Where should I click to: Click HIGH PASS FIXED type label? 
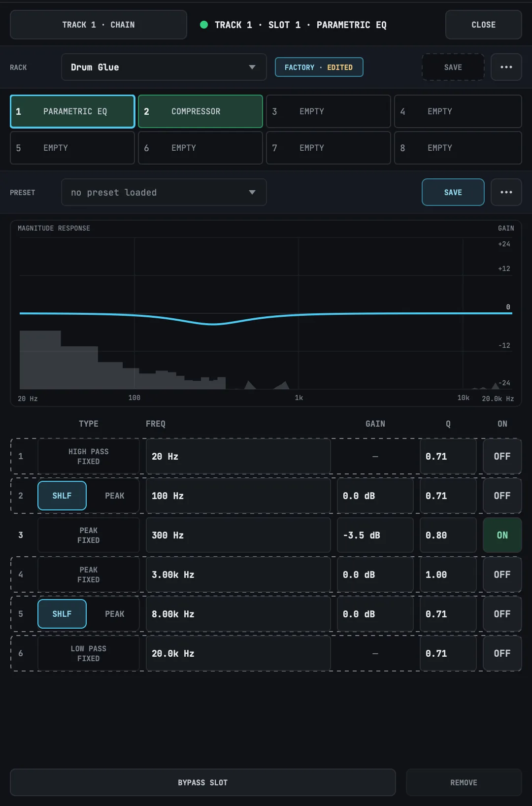(89, 456)
